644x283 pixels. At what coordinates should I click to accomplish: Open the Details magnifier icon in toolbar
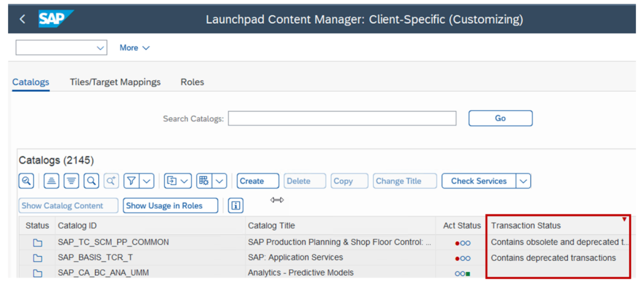[x=26, y=180]
